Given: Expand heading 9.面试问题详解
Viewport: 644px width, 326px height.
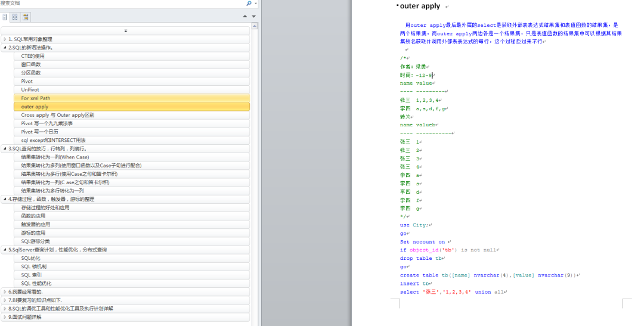Looking at the screenshot, I should click(5, 317).
